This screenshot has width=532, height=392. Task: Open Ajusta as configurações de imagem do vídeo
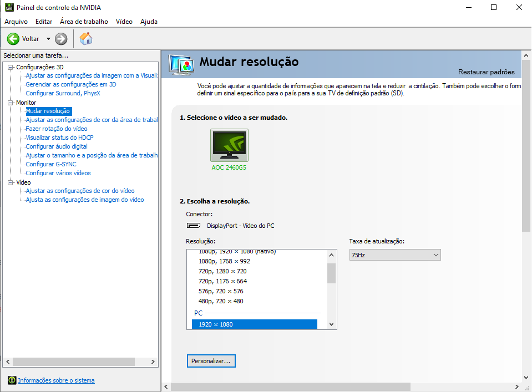pos(85,200)
